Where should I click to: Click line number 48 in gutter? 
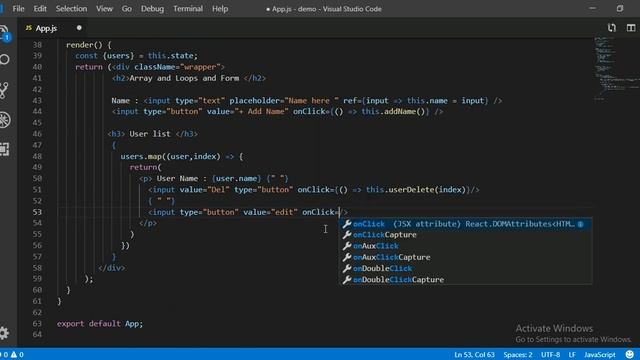pyautogui.click(x=37, y=156)
